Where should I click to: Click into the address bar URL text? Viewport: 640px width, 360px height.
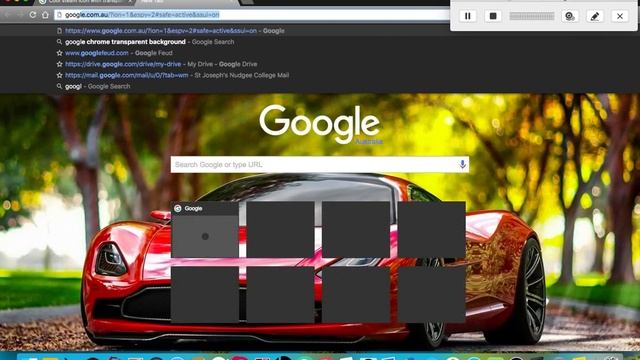click(142, 15)
